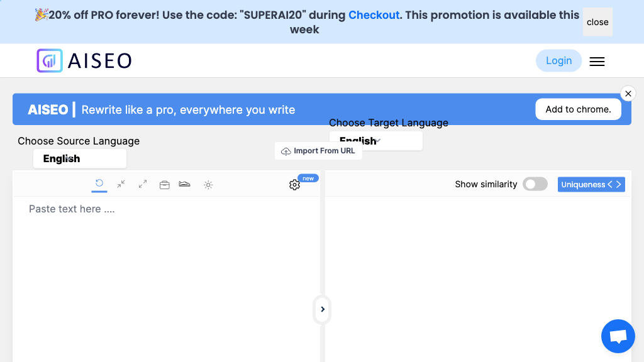The image size is (644, 362).
Task: Adjust the Uniqueness level control
Action: point(591,185)
